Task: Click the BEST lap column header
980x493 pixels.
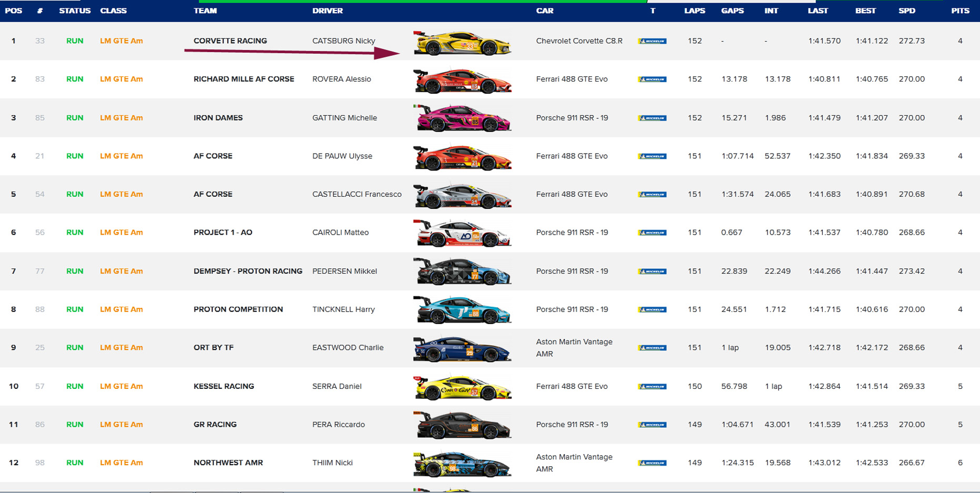Action: point(865,11)
